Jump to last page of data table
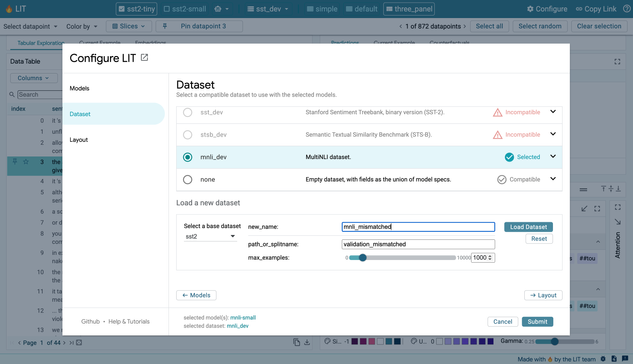This screenshot has height=364, width=633. click(x=71, y=343)
